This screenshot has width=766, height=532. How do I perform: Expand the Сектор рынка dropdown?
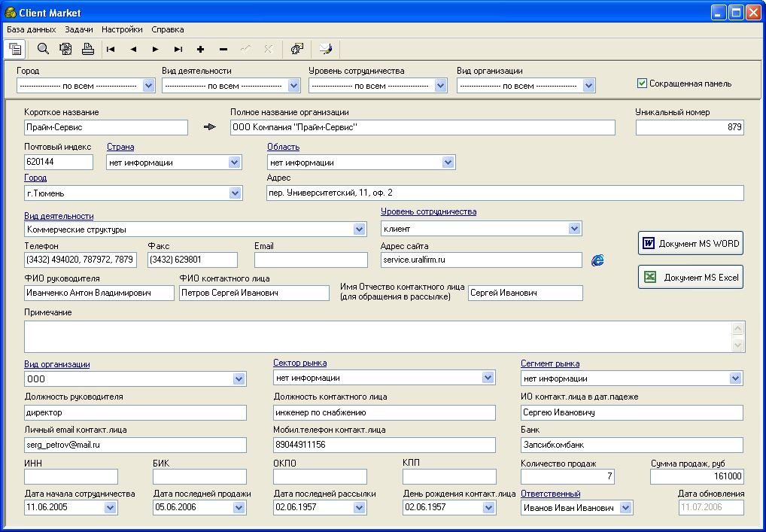488,378
